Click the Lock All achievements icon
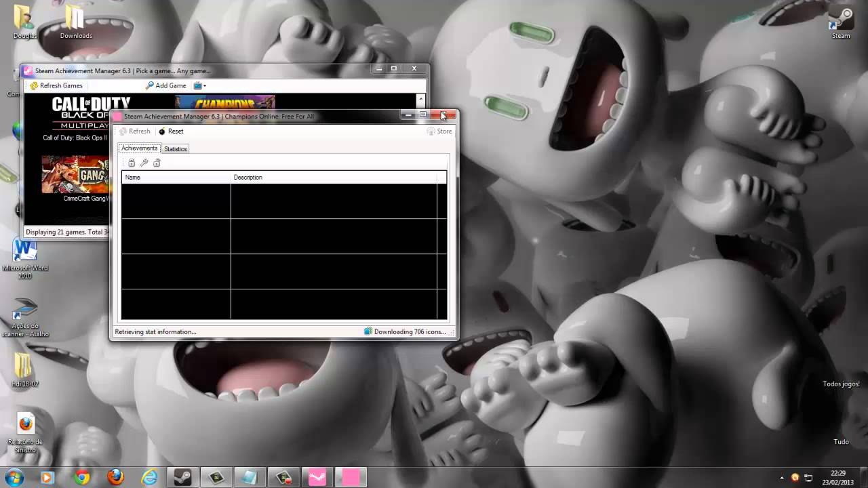868x488 pixels. (x=132, y=163)
